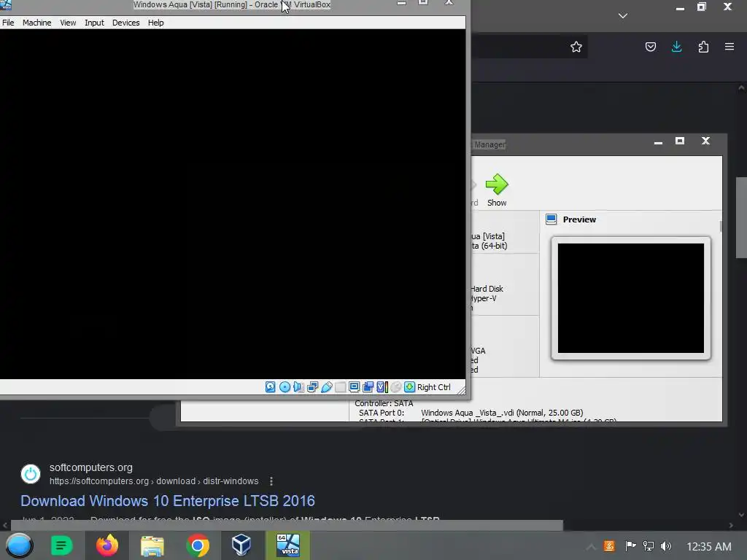Click the Preview panel scrollbar in VirtualBox Manager
The height and width of the screenshot is (560, 747).
point(720,227)
